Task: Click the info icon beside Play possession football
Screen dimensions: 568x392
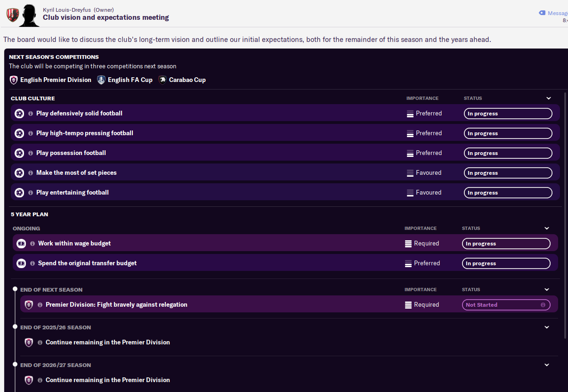Action: [31, 153]
